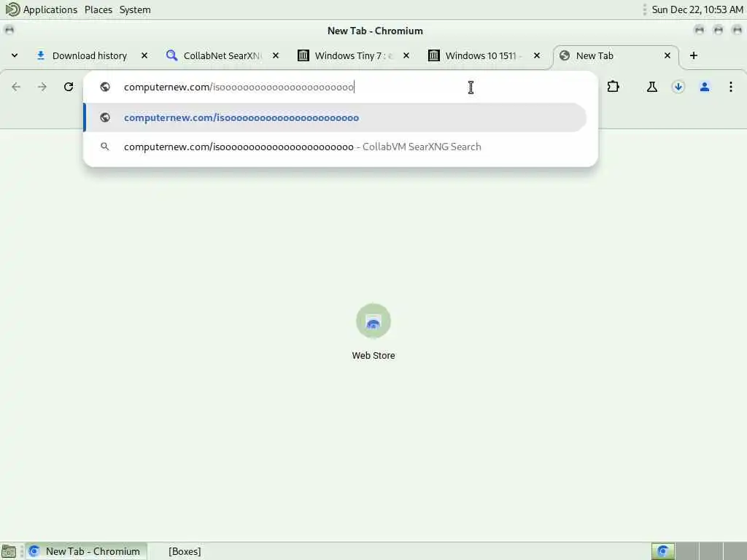
Task: Switch to the CollabNet SearXNG tab
Action: click(214, 55)
